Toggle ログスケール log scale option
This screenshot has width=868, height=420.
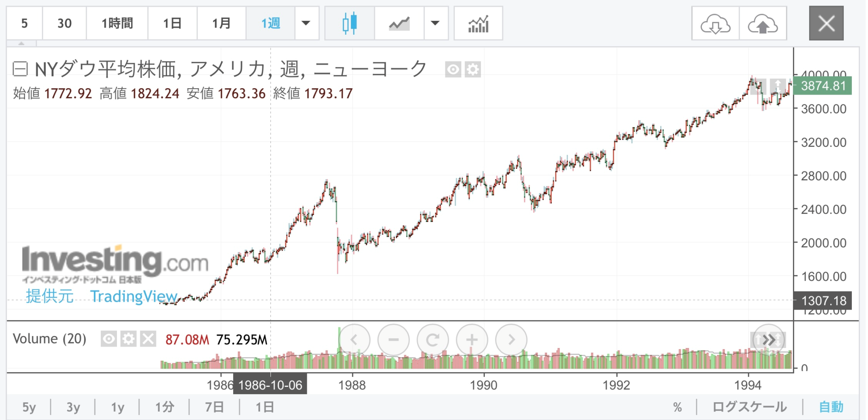click(x=749, y=407)
